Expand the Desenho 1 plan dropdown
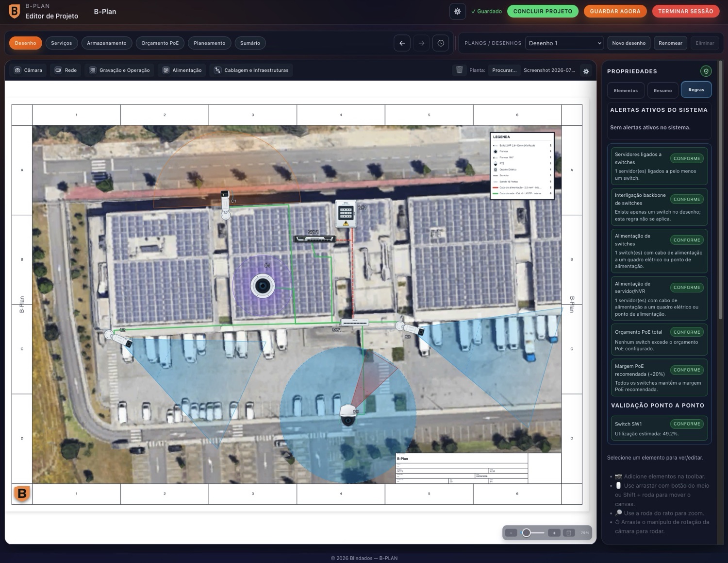Viewport: 728px width, 563px height. [x=564, y=43]
